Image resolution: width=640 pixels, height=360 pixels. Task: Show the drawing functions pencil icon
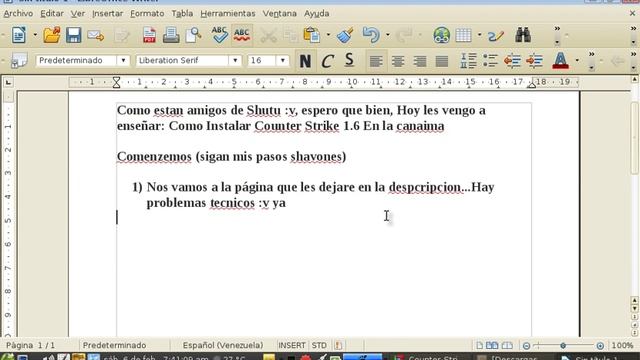point(496,36)
